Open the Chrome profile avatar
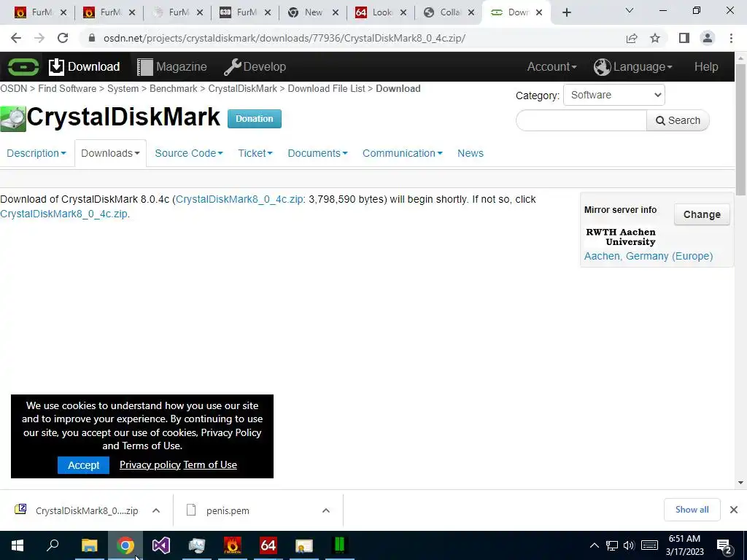 [708, 38]
